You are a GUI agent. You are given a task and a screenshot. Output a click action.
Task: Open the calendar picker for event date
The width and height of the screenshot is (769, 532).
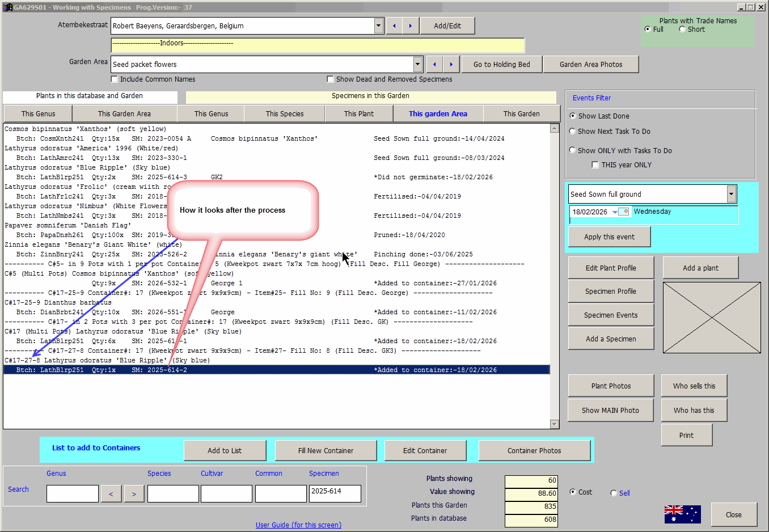click(x=623, y=212)
